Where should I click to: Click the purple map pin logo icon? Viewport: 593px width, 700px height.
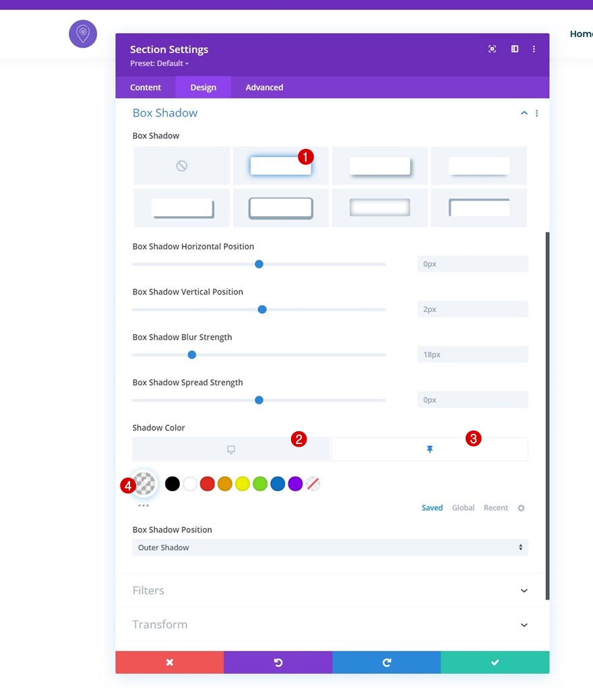83,34
